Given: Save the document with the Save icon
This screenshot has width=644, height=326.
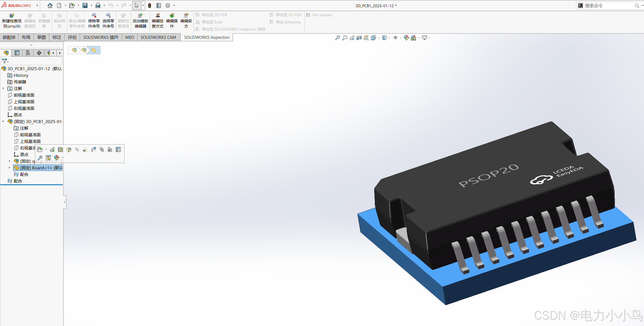Looking at the screenshot, I should point(85,6).
